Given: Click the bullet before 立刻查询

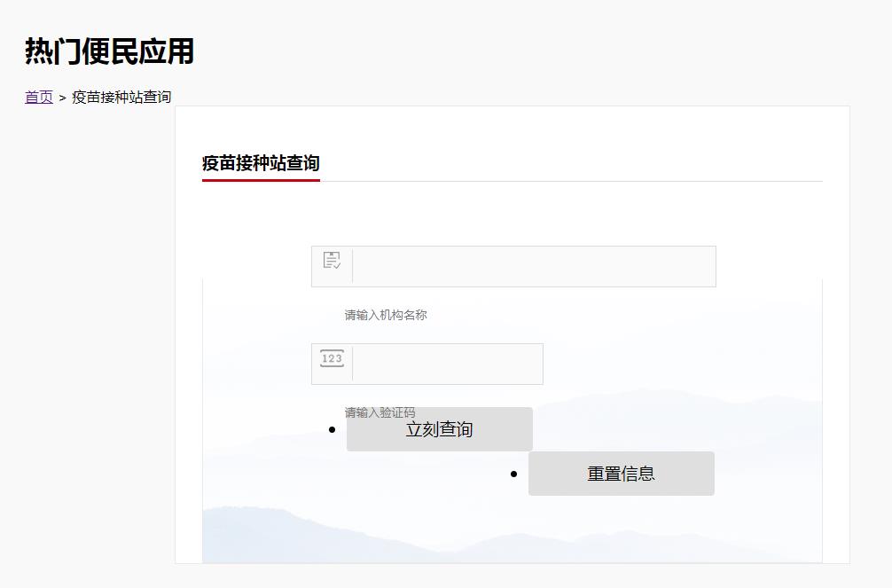Looking at the screenshot, I should pos(332,429).
